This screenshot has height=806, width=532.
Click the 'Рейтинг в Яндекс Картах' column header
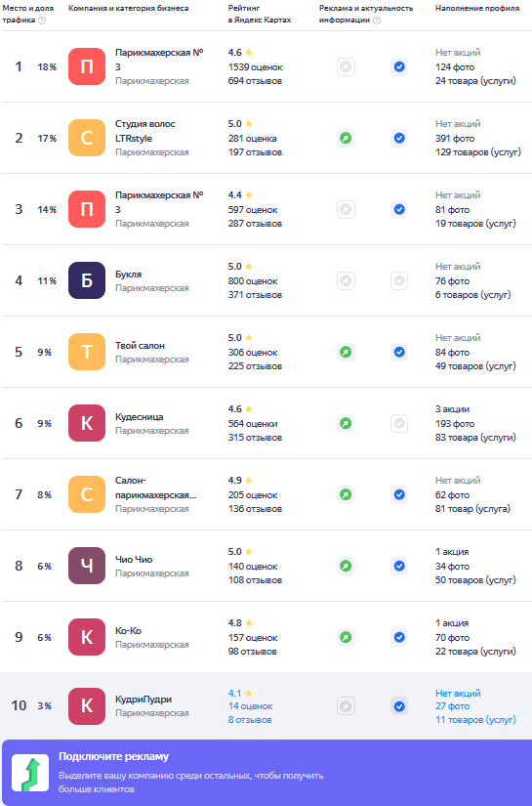point(260,14)
